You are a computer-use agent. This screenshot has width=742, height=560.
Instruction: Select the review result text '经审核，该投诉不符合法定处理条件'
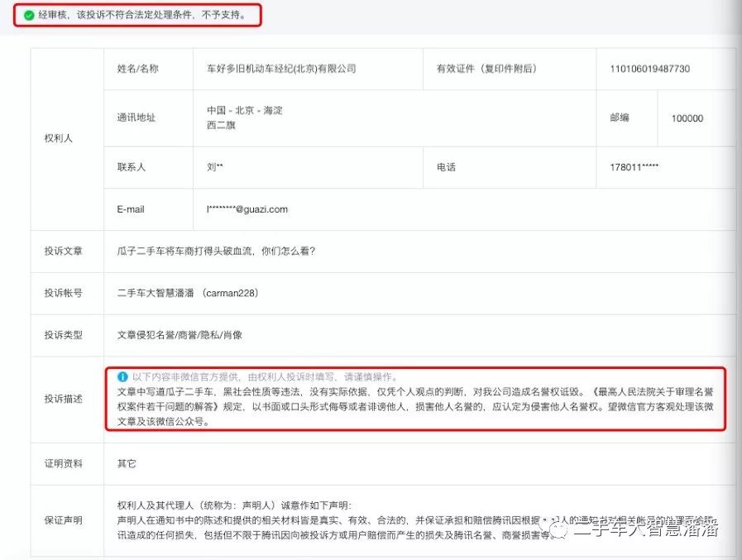point(117,15)
